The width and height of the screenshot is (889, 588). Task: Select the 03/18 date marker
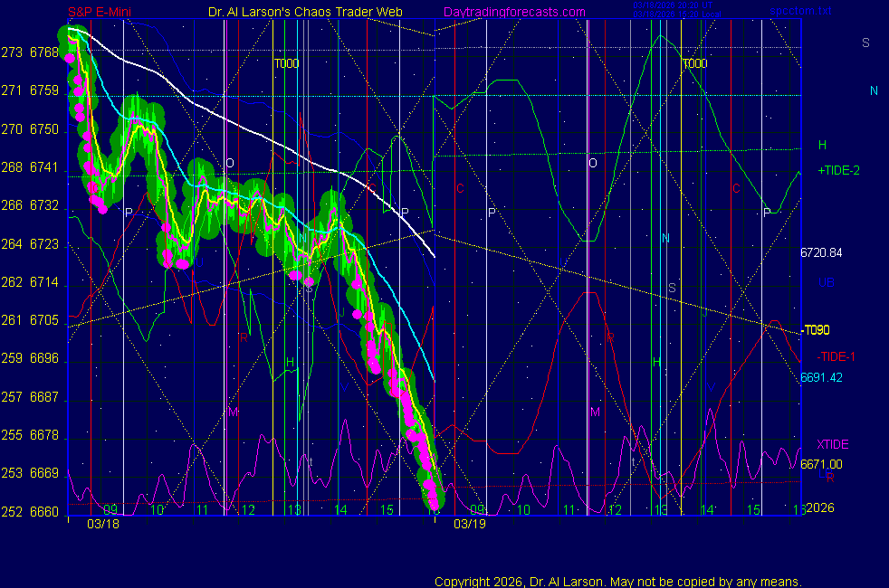pyautogui.click(x=103, y=524)
